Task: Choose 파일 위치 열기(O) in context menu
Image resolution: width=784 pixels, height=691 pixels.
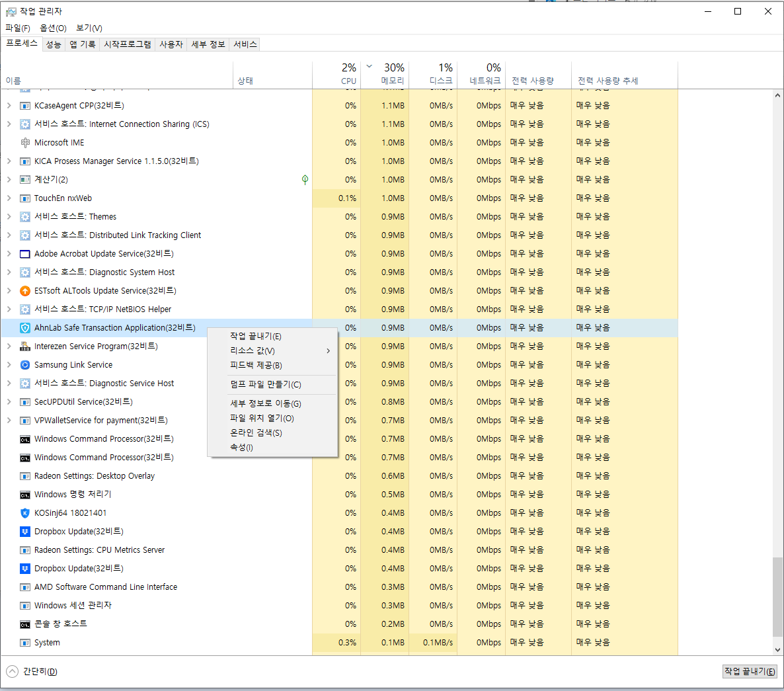Action: (x=272, y=418)
